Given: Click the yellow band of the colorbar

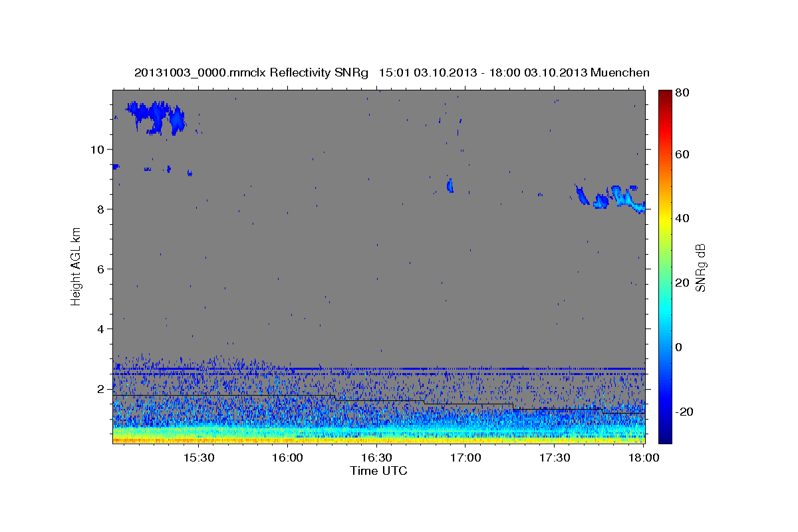Looking at the screenshot, I should (665, 219).
